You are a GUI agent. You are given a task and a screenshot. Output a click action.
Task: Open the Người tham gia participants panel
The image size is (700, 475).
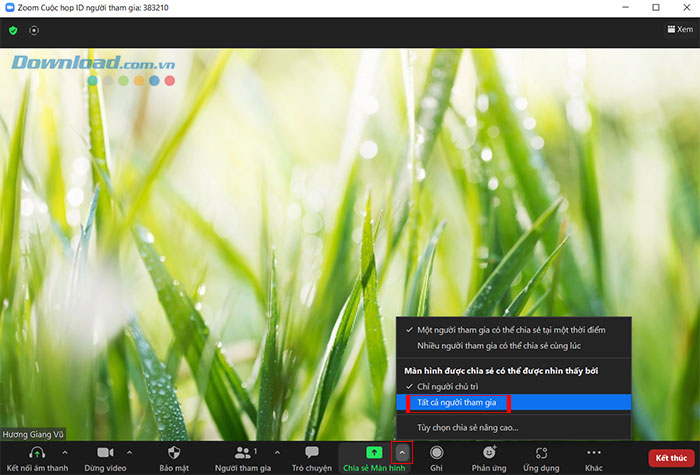coord(243,453)
